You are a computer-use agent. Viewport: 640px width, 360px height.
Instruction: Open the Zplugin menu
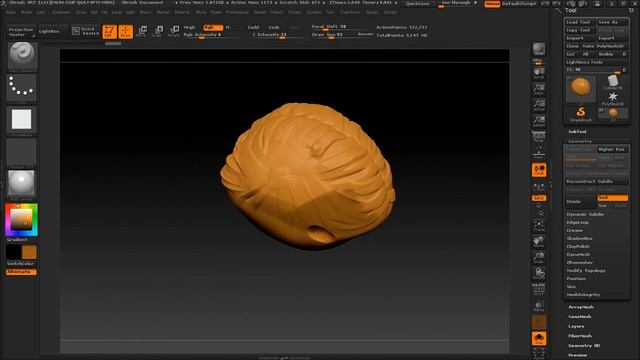pyautogui.click(x=371, y=12)
